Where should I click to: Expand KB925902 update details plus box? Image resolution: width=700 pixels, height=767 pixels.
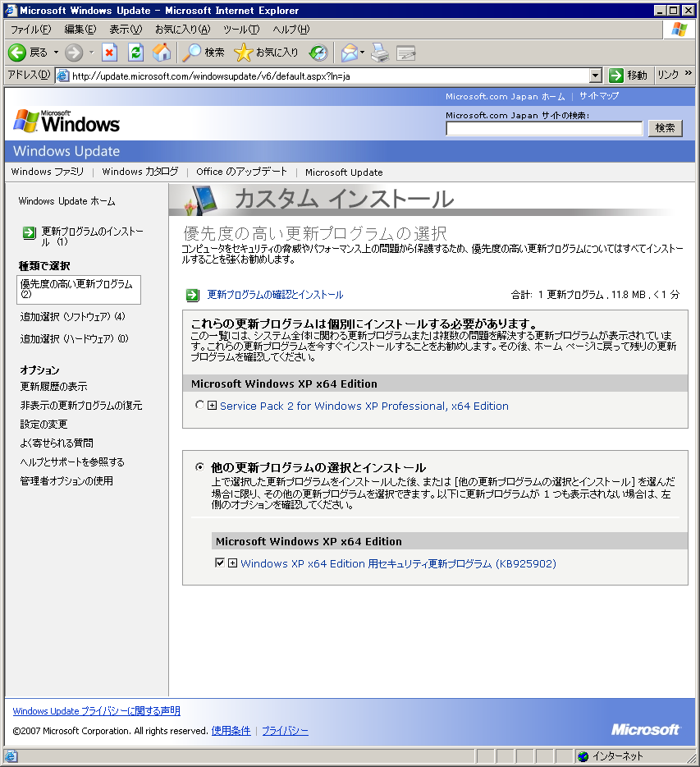pyautogui.click(x=232, y=563)
